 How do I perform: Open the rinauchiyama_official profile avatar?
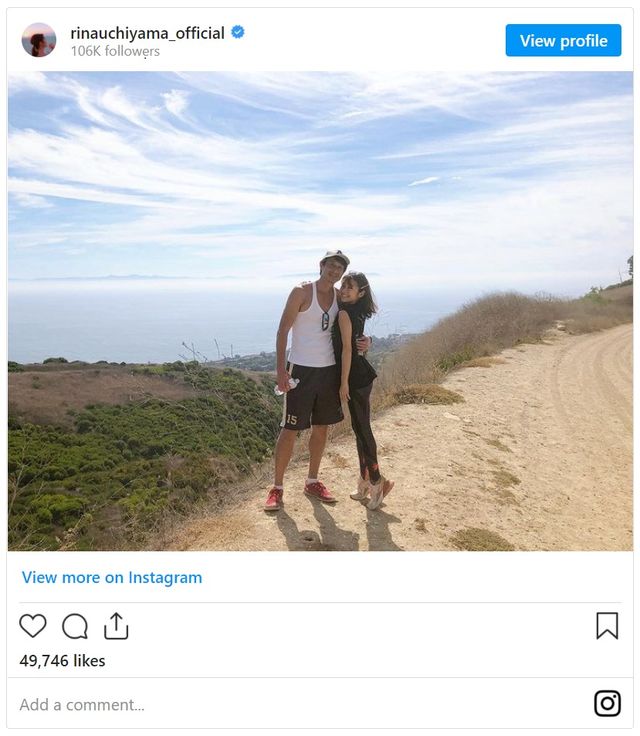pos(39,40)
